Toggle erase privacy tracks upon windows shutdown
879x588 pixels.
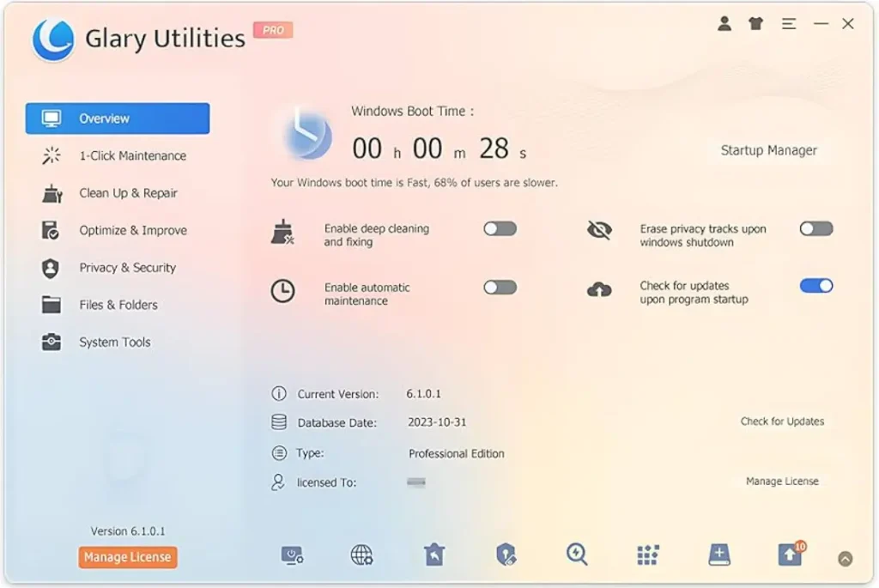[816, 228]
